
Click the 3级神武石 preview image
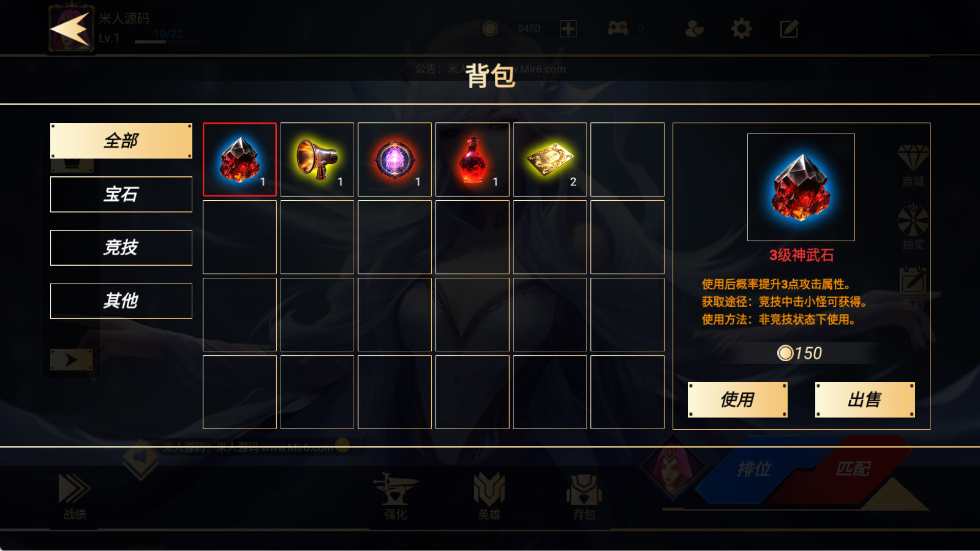[x=801, y=187]
